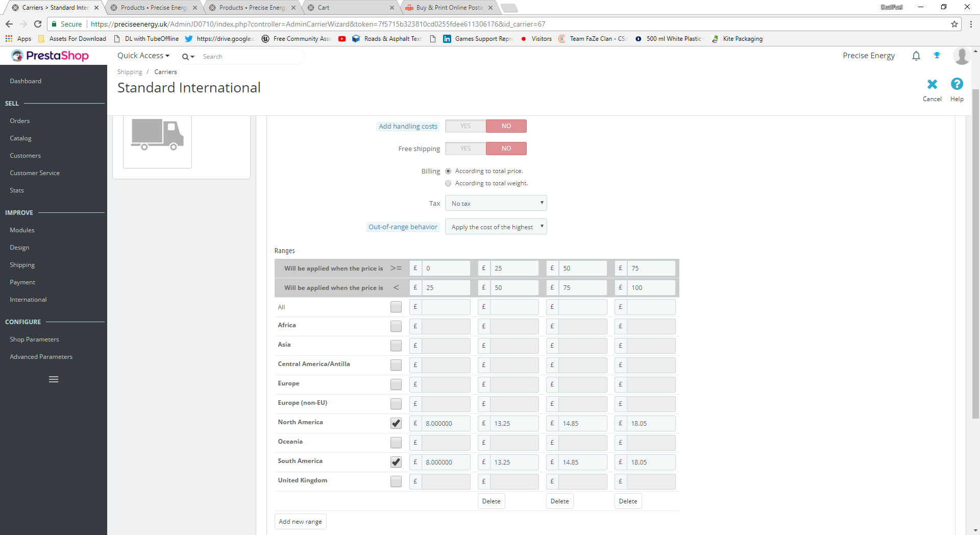Viewport: 980px width, 535px height.
Task: Open Customer Service in the sidebar
Action: [x=35, y=173]
